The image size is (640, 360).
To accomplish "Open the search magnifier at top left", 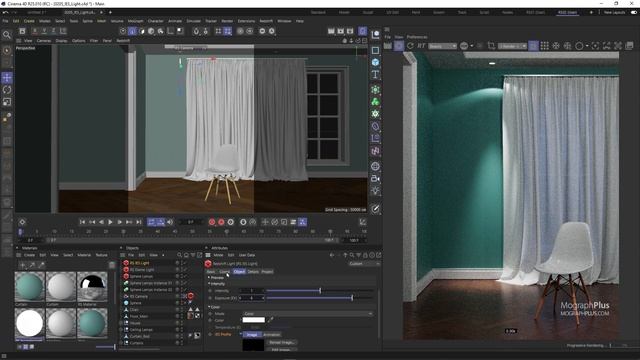I will click(x=7, y=35).
